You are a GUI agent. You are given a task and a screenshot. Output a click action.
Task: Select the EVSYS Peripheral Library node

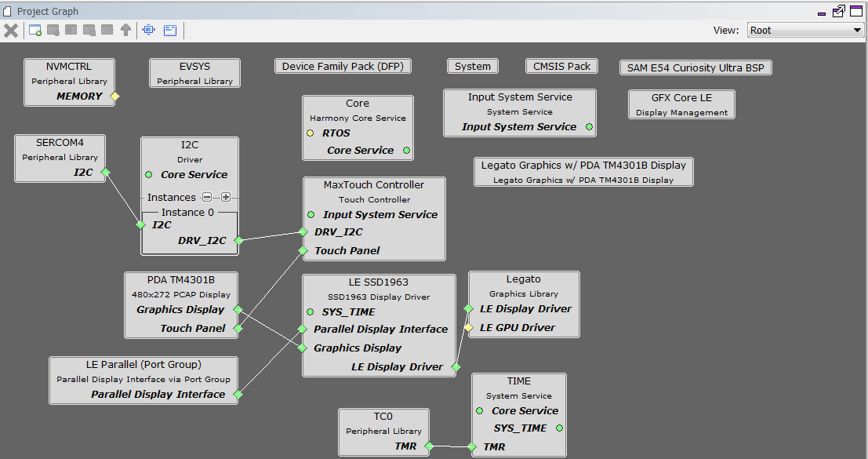coord(195,73)
